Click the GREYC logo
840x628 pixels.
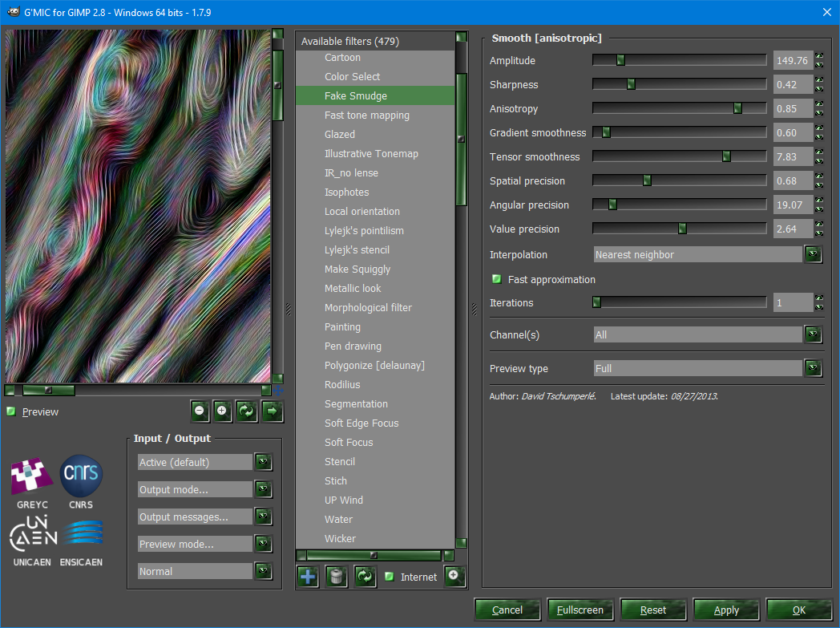(32, 483)
